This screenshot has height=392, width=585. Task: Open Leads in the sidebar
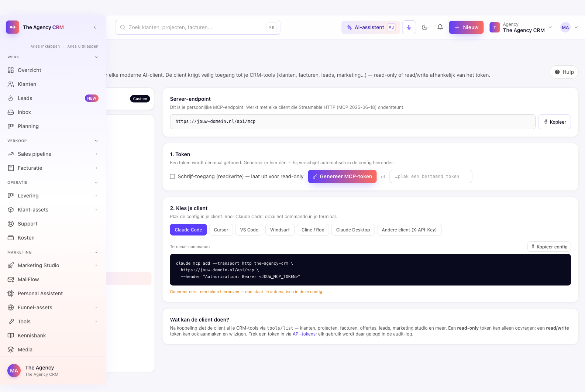53,98
